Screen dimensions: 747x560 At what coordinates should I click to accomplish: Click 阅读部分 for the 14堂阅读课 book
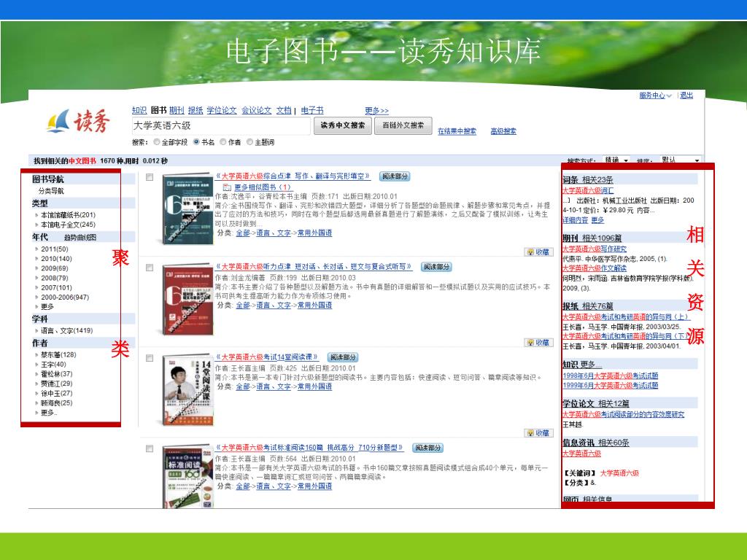(x=343, y=357)
